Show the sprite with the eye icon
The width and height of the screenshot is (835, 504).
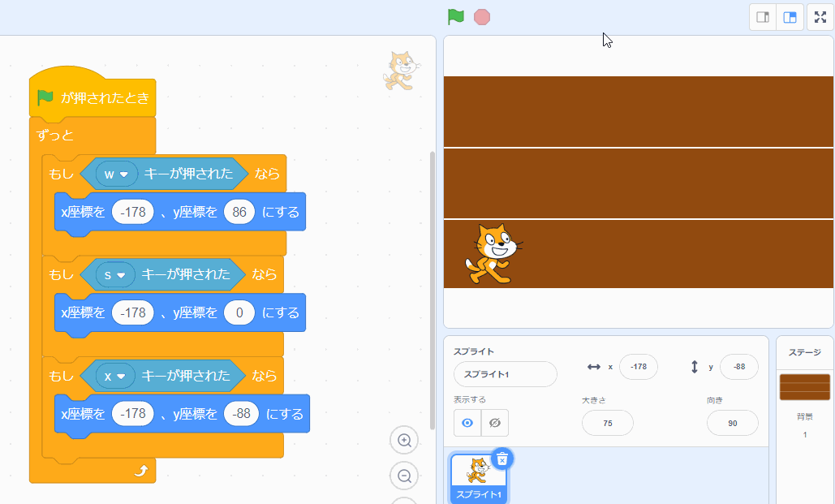click(467, 423)
